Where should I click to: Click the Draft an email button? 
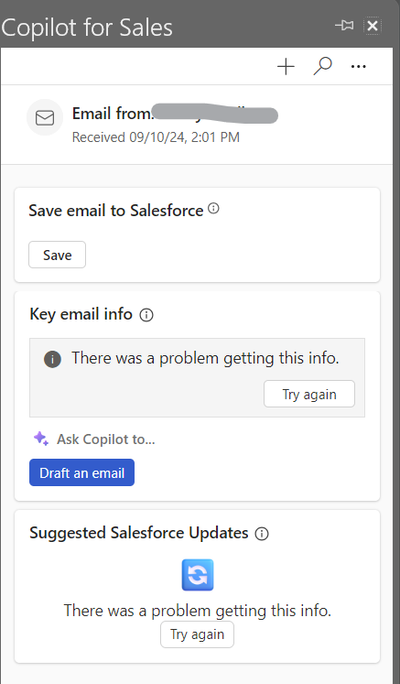click(x=82, y=472)
